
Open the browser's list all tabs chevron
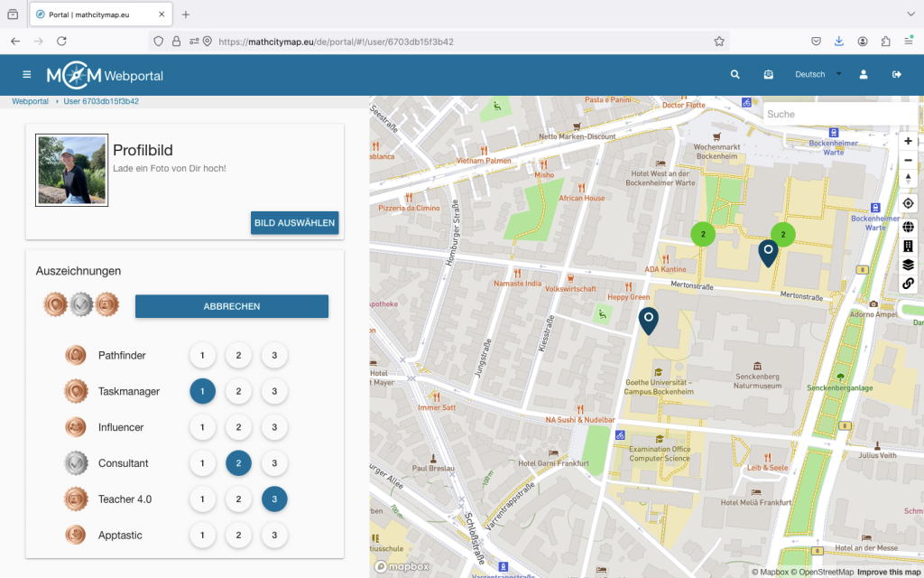click(910, 14)
